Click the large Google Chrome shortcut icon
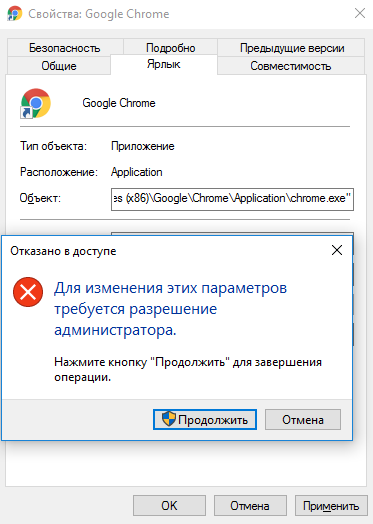373x524 pixels. tap(35, 103)
